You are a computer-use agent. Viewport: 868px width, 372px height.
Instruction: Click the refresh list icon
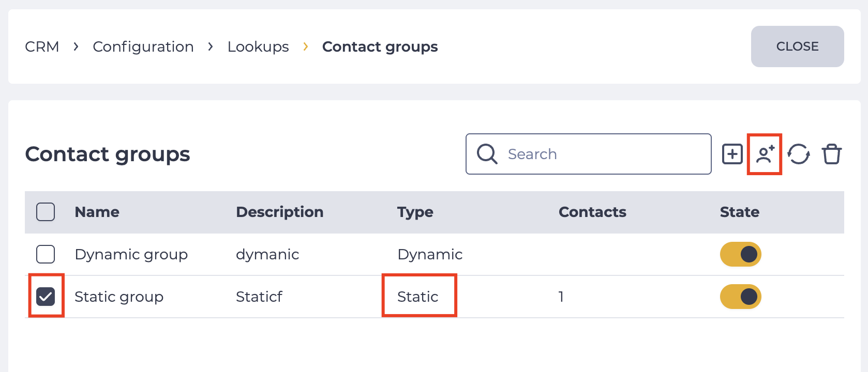(799, 154)
